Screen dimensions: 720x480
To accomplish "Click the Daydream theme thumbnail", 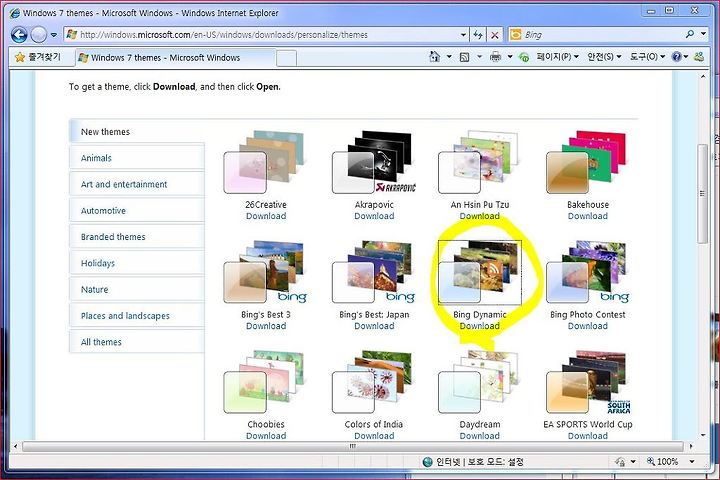I will click(x=478, y=382).
